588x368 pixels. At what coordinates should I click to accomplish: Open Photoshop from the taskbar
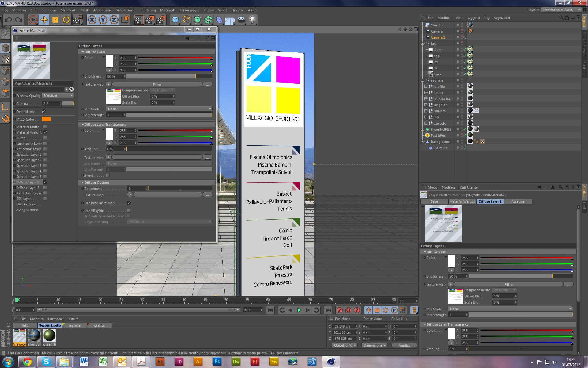click(x=217, y=362)
